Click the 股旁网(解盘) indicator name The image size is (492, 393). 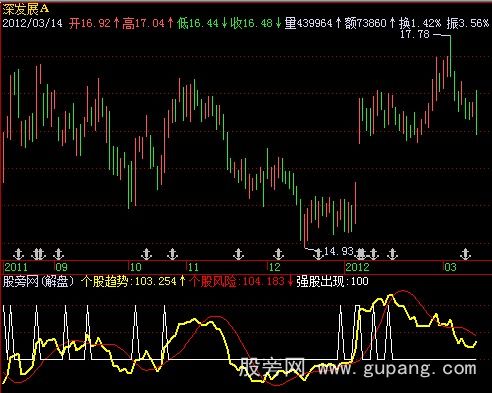click(38, 282)
